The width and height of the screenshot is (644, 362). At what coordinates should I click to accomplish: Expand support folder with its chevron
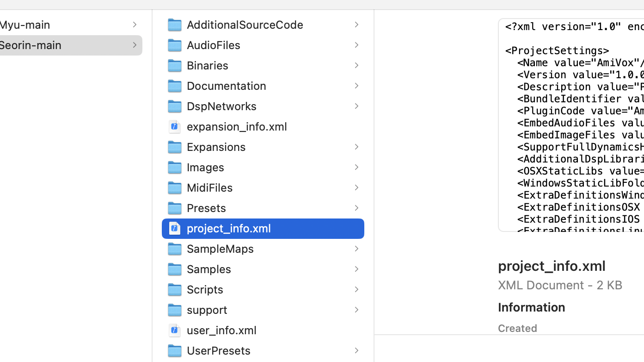click(356, 310)
